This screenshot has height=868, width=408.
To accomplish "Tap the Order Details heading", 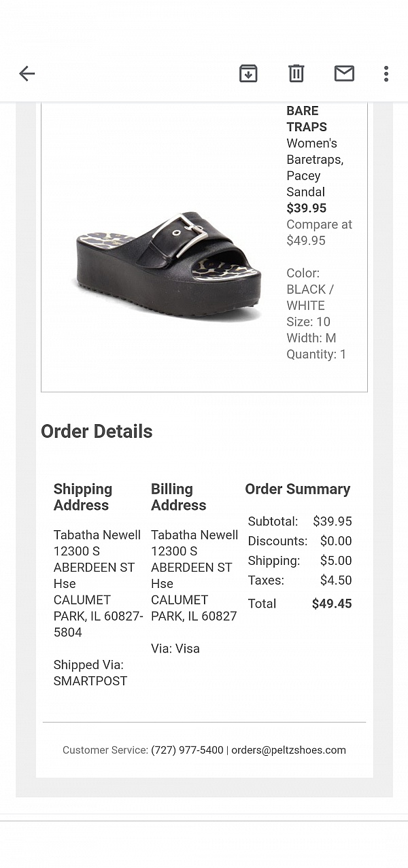I will click(x=97, y=432).
